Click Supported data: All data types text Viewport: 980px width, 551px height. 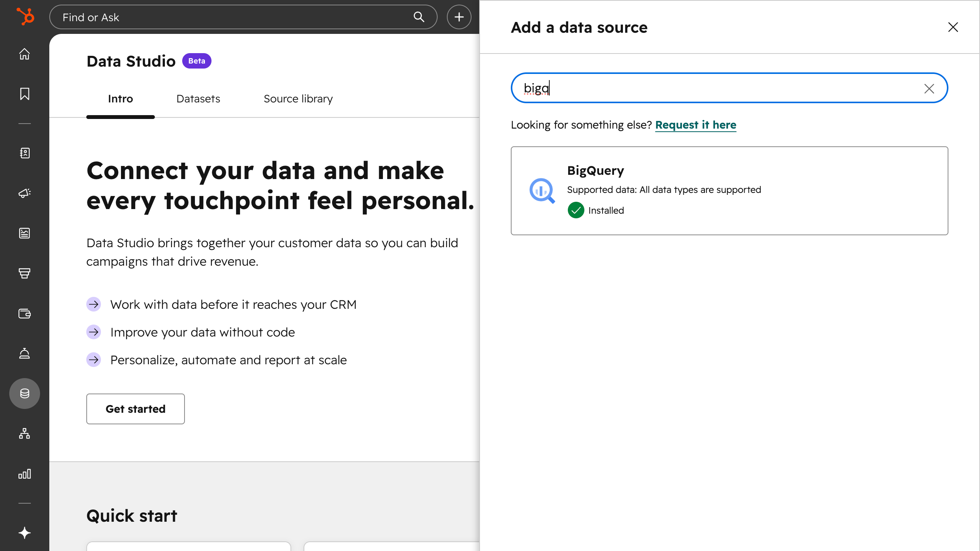(x=664, y=190)
